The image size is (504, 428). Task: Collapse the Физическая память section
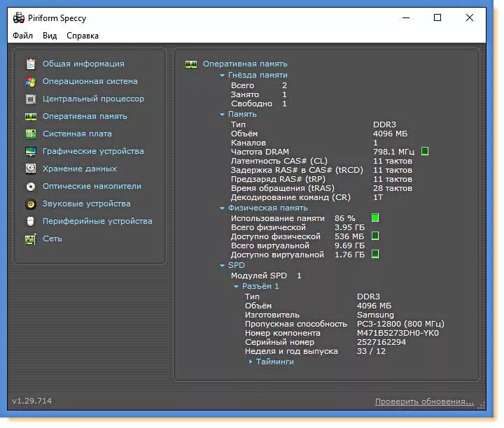pyautogui.click(x=222, y=208)
